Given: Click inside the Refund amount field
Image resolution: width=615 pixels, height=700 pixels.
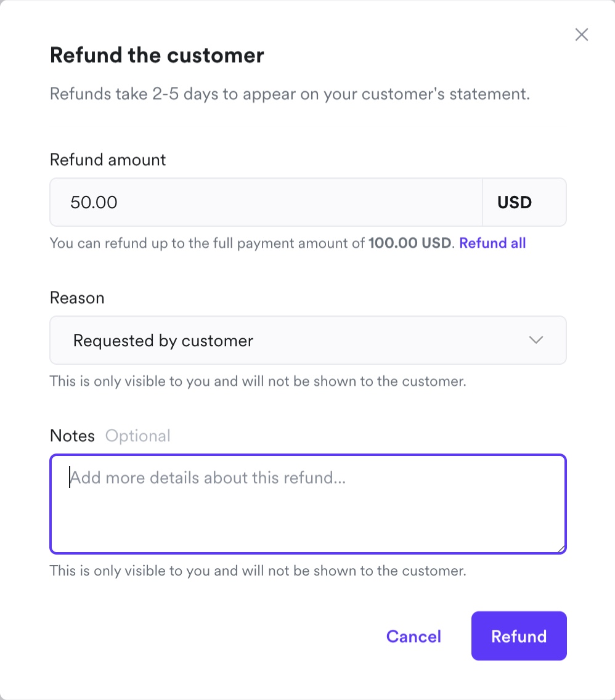Looking at the screenshot, I should pos(265,202).
